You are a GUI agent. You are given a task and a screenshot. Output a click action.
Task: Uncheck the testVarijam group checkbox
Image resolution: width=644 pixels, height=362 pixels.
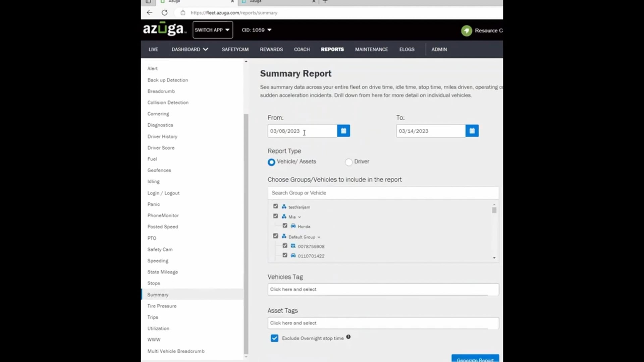pos(275,206)
